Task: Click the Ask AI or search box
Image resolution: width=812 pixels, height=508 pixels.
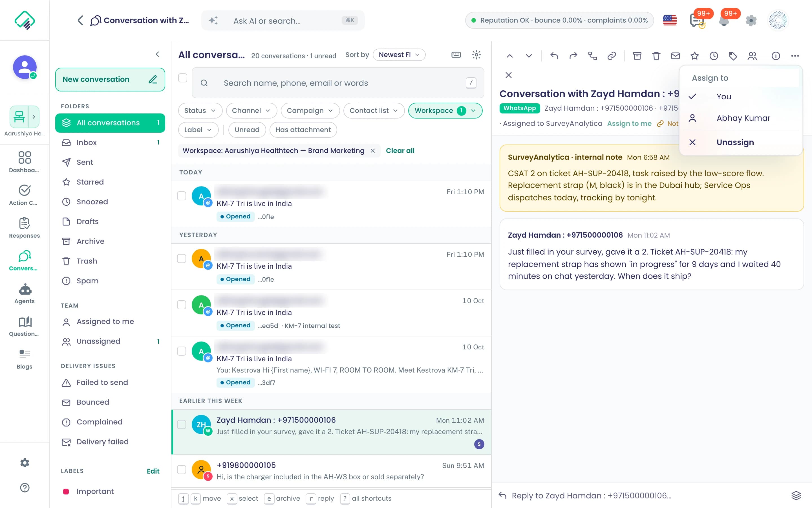Action: [283, 21]
